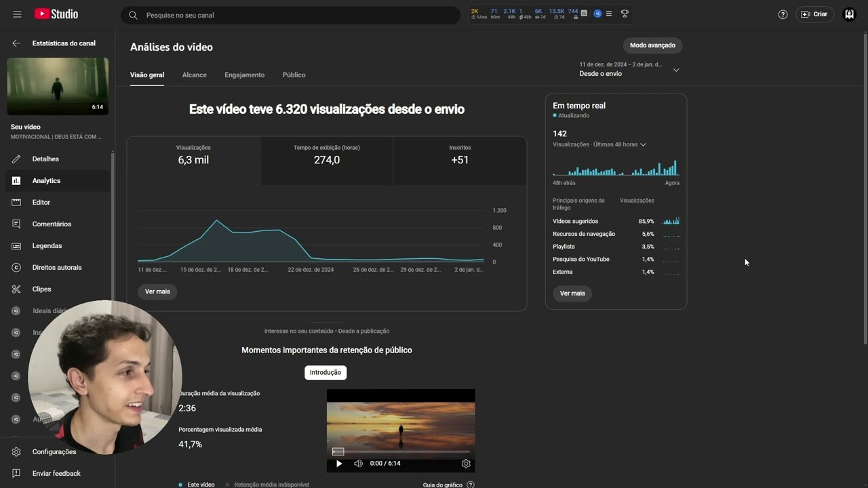
Task: Play the retention preview video
Action: pyautogui.click(x=339, y=464)
